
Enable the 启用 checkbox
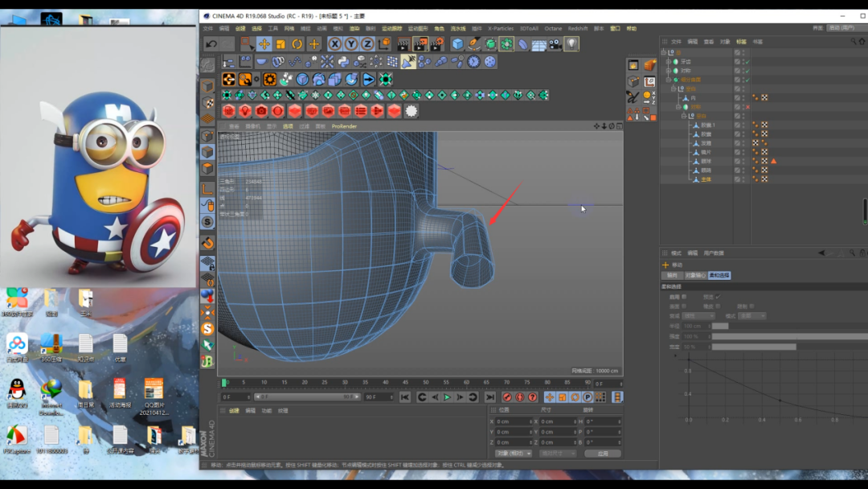tap(684, 297)
